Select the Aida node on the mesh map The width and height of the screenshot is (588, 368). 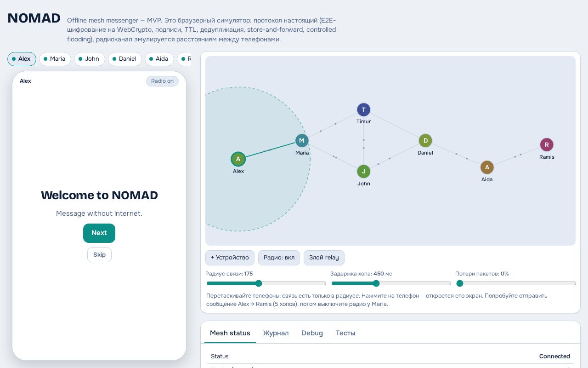click(x=487, y=167)
